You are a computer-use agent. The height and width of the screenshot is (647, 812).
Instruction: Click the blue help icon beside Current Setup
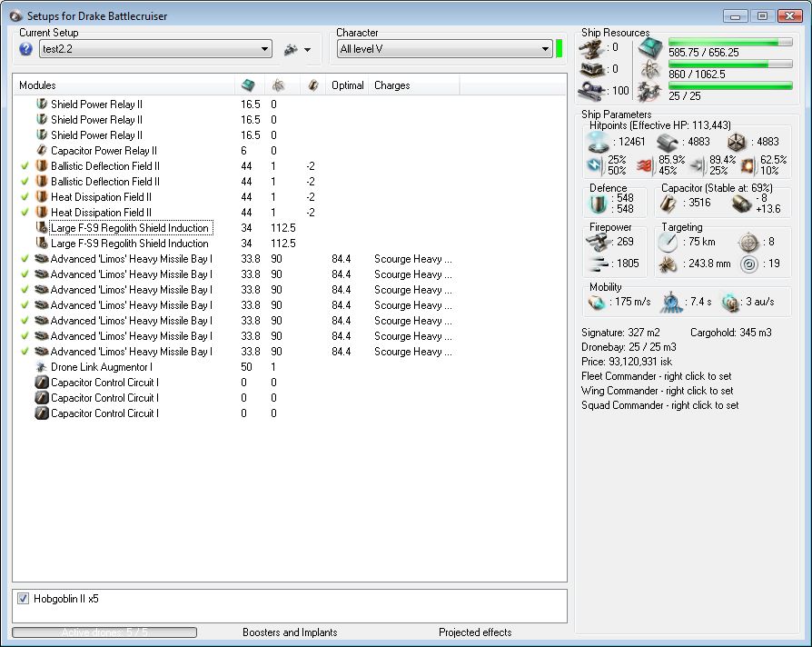tap(25, 49)
